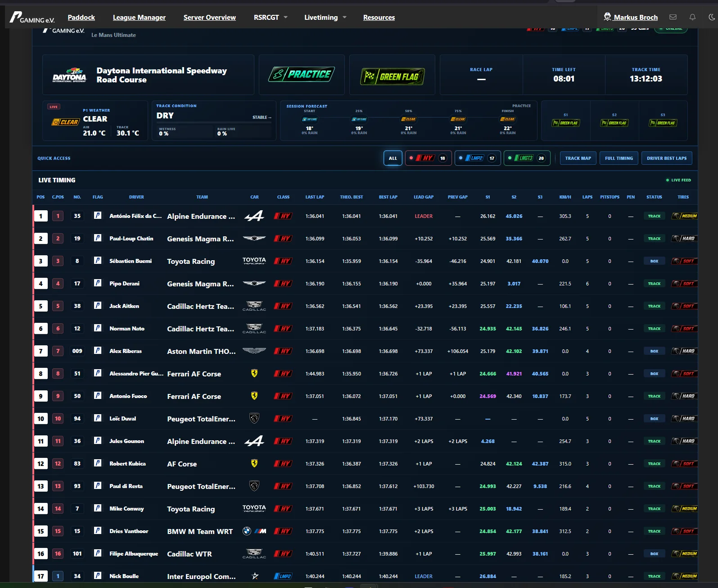Open Driver Best Laps

[667, 158]
